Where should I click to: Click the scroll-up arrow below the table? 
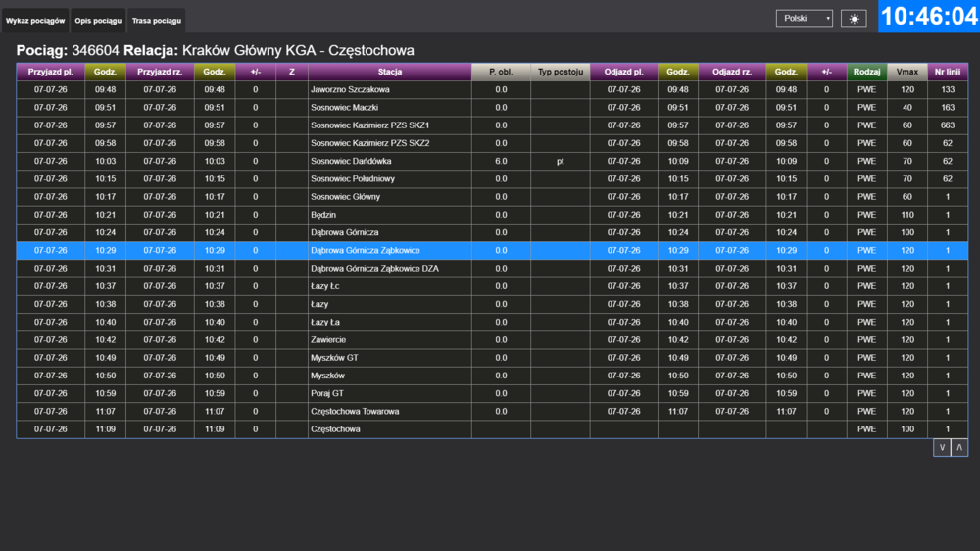coord(959,447)
